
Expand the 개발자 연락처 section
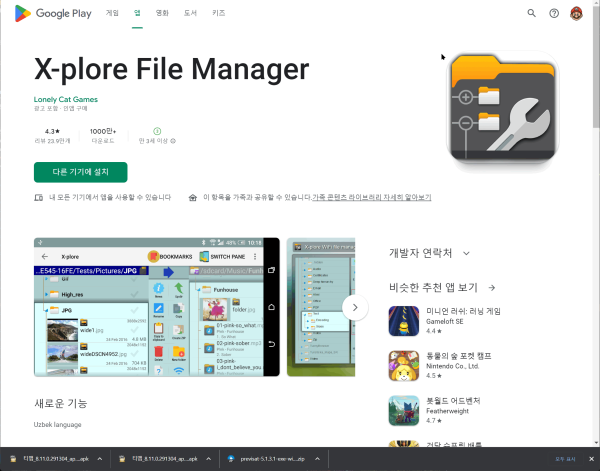(466, 253)
